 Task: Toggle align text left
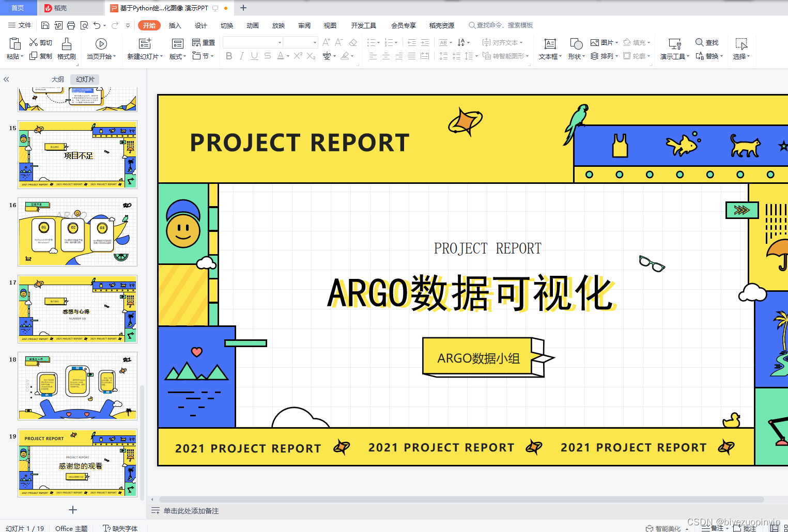[373, 56]
